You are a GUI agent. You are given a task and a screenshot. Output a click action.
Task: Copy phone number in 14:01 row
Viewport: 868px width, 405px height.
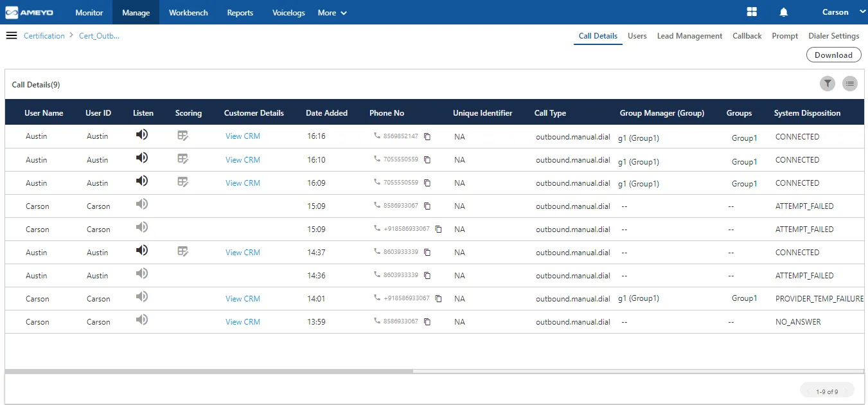tap(439, 299)
